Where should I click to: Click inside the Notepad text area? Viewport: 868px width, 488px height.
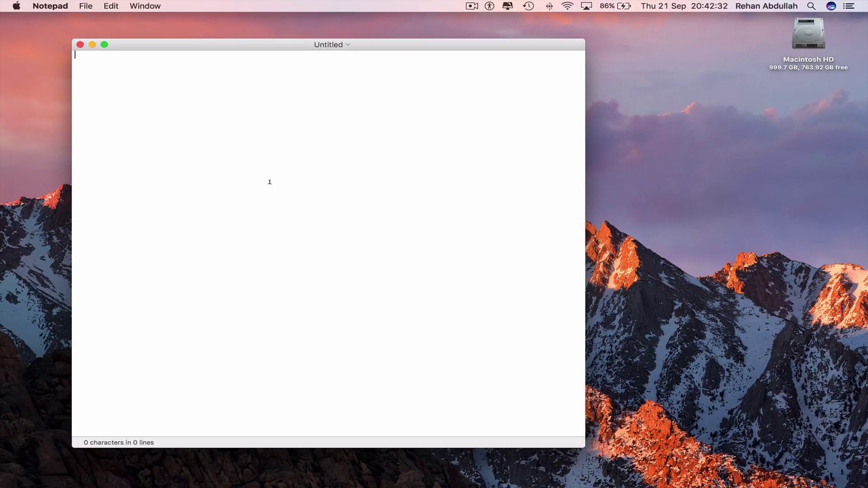(328, 244)
